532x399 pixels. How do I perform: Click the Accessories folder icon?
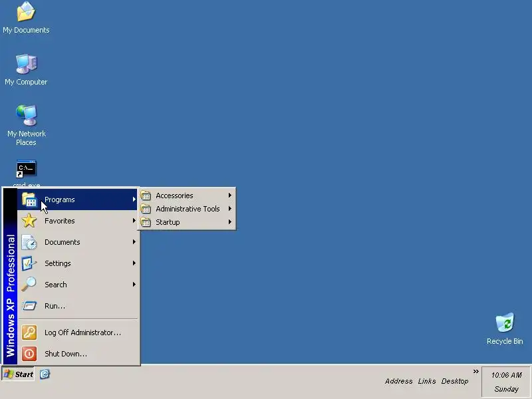point(146,196)
